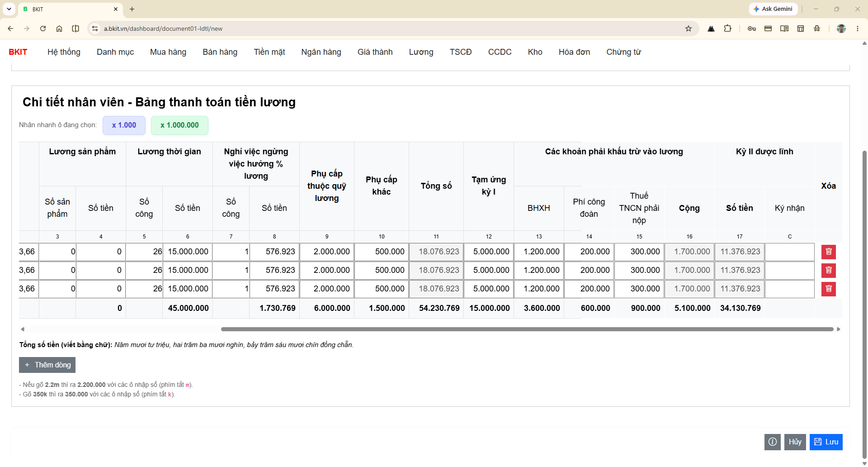Click the Thêm dòng button
Screen dimensions: 868x467
pyautogui.click(x=47, y=365)
